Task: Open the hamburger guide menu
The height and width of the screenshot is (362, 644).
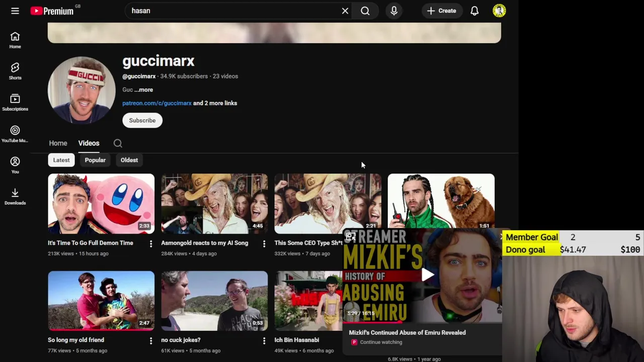Action: pyautogui.click(x=15, y=11)
